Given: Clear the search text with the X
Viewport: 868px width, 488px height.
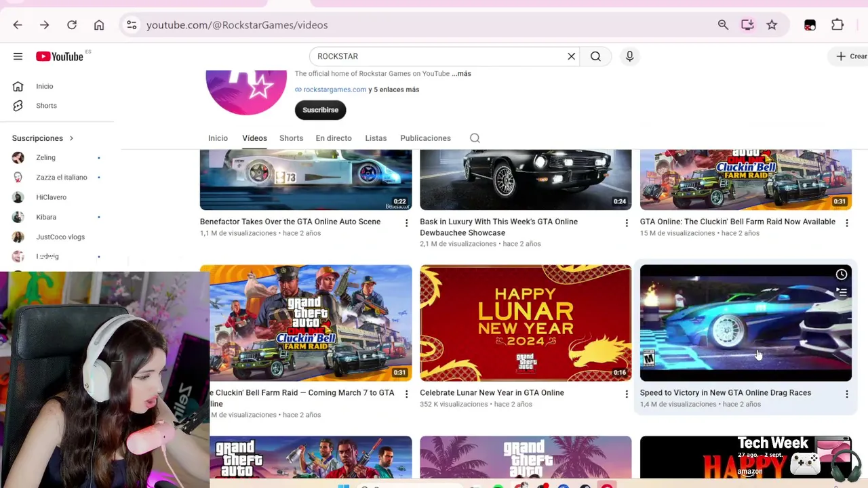Looking at the screenshot, I should click(x=572, y=56).
